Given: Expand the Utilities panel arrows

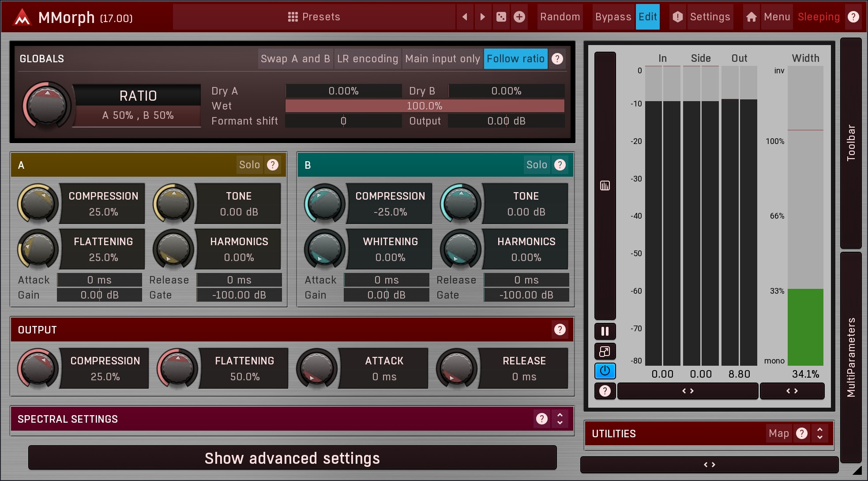Looking at the screenshot, I should click(819, 433).
